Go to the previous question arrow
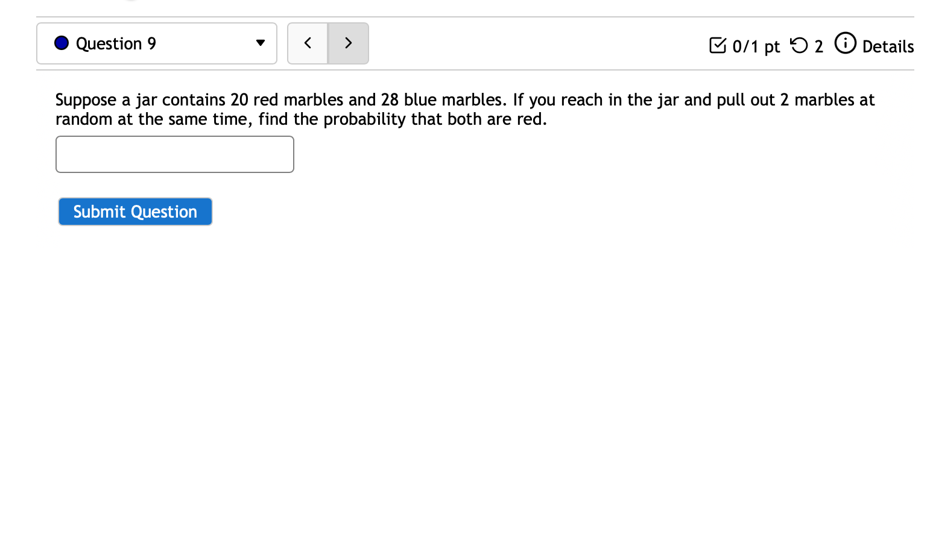 point(308,43)
